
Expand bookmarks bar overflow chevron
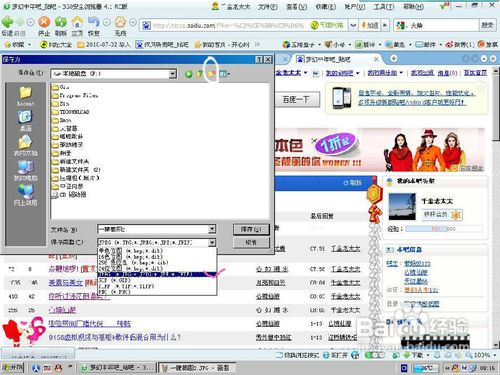(257, 44)
